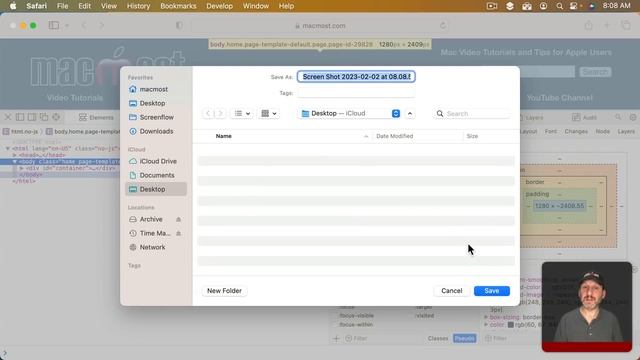Eject the Archive volume
640x360 pixels.
(178, 220)
